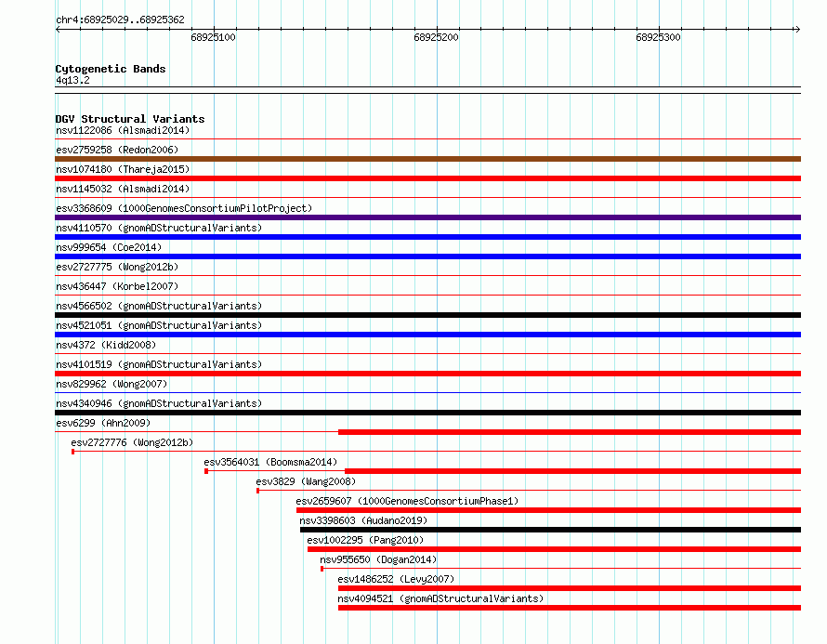
Task: Click start marker of esv3564031 variant
Action: [x=206, y=471]
